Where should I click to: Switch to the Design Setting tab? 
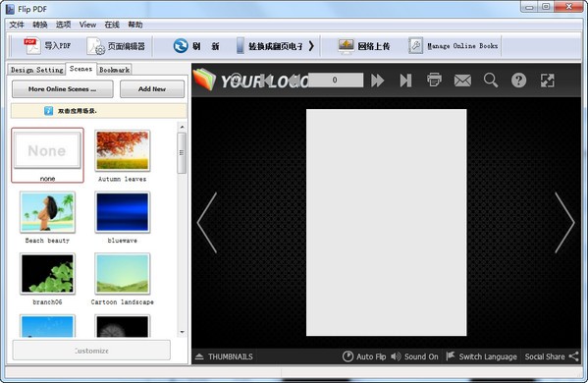click(36, 70)
